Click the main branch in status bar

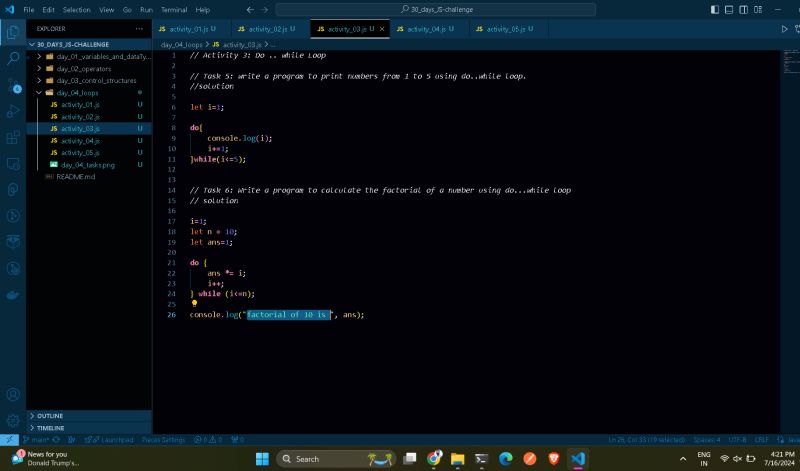pos(36,439)
